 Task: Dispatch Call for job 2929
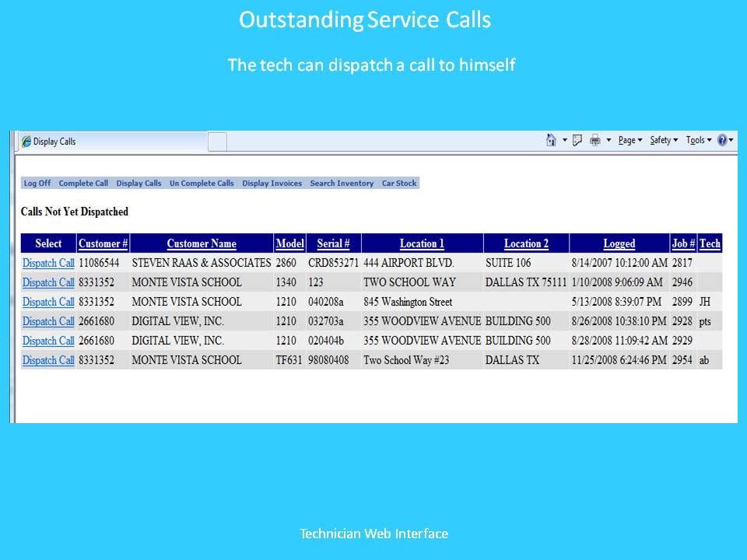(x=48, y=341)
